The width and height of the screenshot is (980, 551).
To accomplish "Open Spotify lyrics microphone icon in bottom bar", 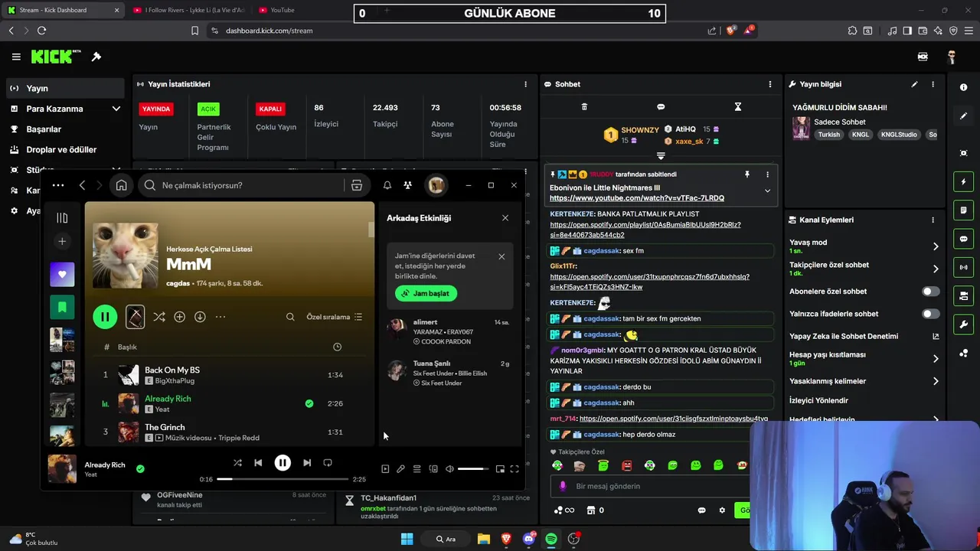I will click(400, 469).
